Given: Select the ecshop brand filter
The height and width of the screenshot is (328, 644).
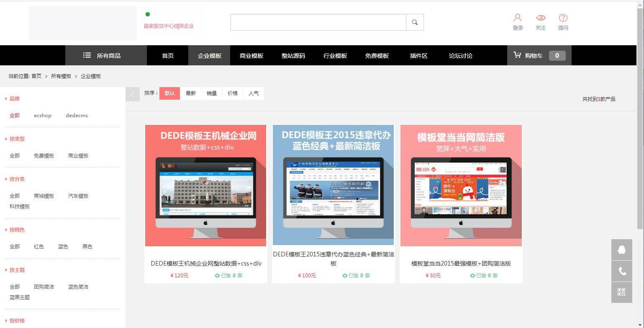Looking at the screenshot, I should point(42,115).
